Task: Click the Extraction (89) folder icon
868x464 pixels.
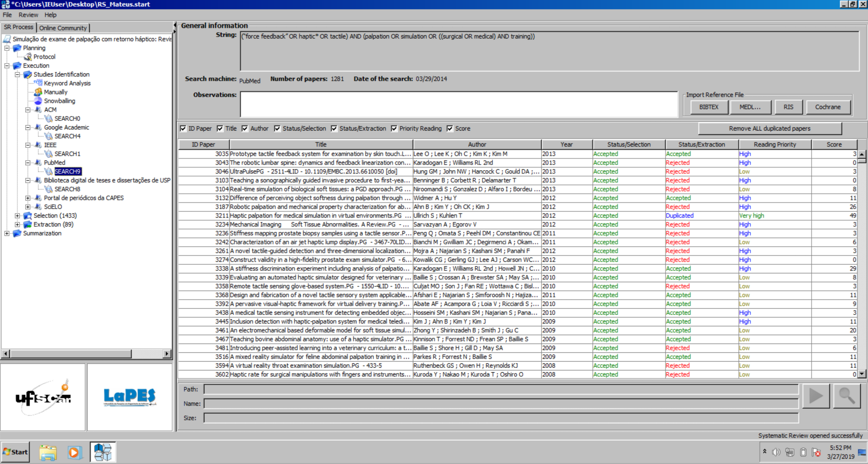Action: [x=28, y=225]
